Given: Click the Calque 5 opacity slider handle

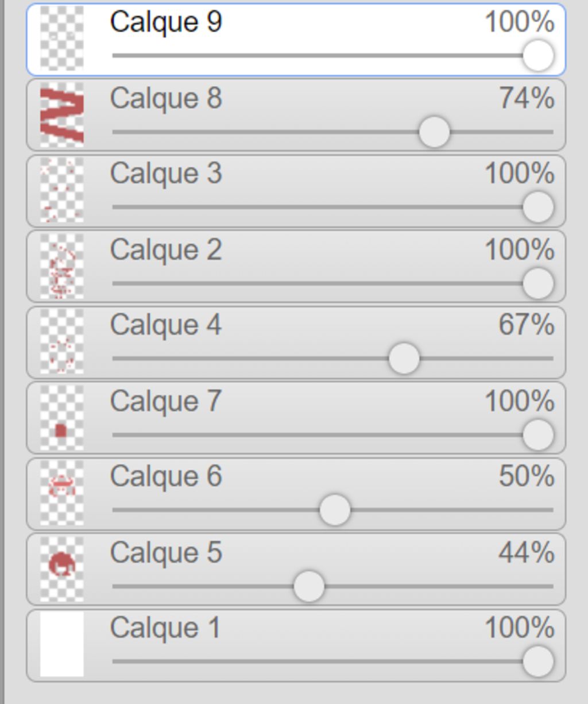Looking at the screenshot, I should pos(309,587).
